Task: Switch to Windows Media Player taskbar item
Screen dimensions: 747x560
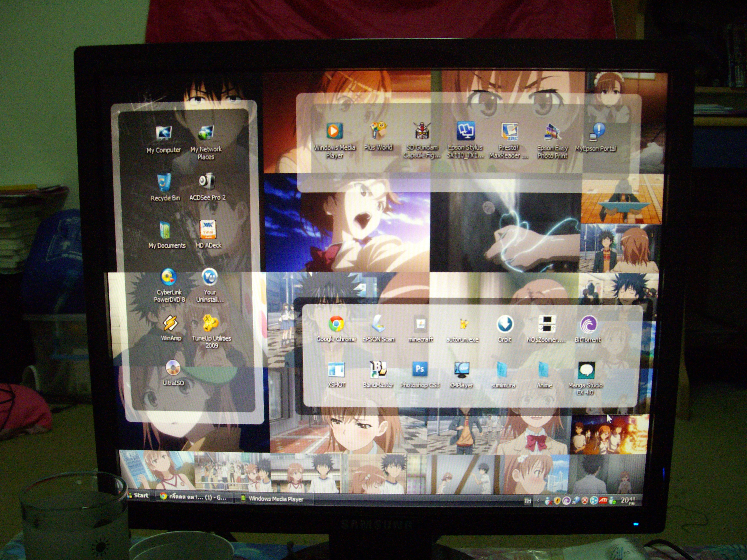Action: (274, 499)
